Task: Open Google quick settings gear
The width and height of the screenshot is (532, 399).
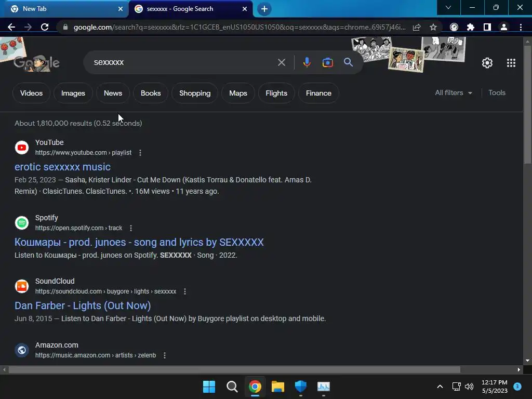Action: point(487,63)
